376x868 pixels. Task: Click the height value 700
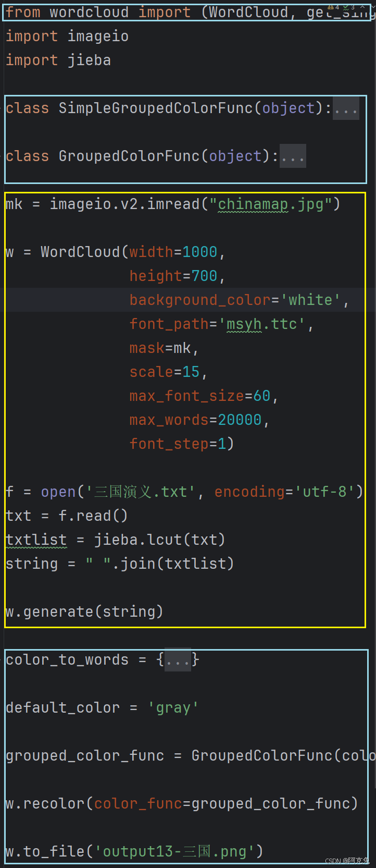204,276
